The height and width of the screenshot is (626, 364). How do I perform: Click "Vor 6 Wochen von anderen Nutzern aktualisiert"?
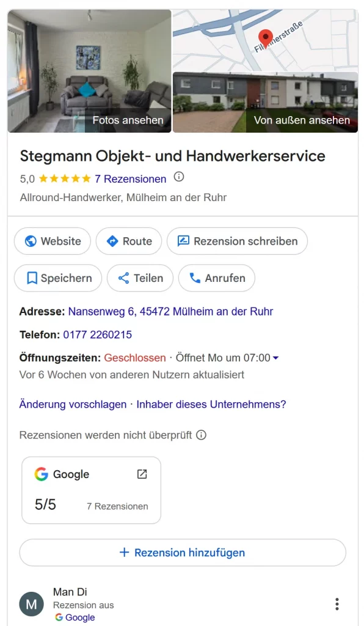(131, 375)
